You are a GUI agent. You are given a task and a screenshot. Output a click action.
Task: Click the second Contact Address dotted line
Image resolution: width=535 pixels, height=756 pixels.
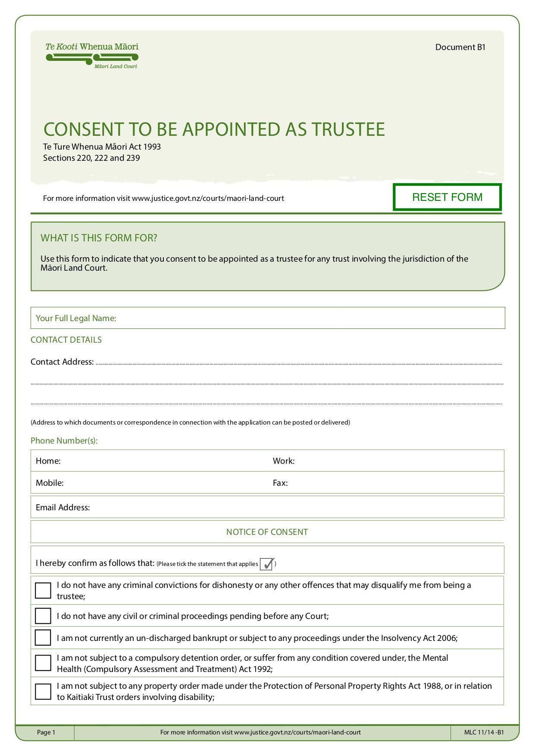pyautogui.click(x=267, y=381)
